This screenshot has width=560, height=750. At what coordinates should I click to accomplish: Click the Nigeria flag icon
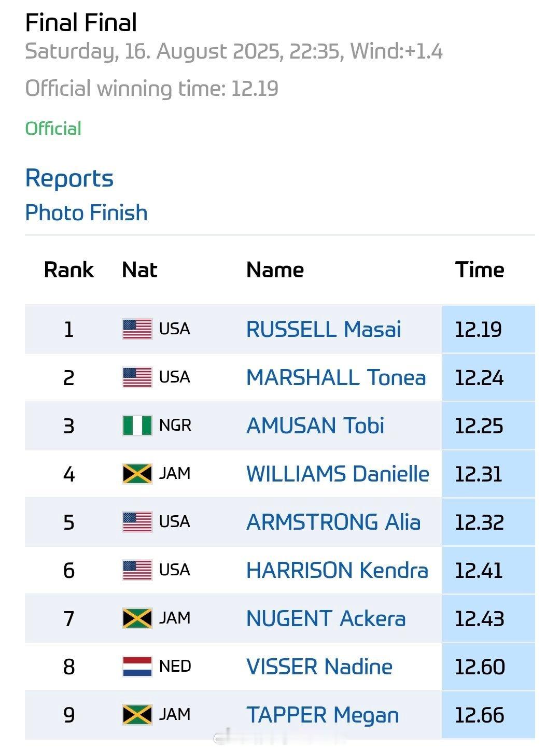(x=137, y=426)
